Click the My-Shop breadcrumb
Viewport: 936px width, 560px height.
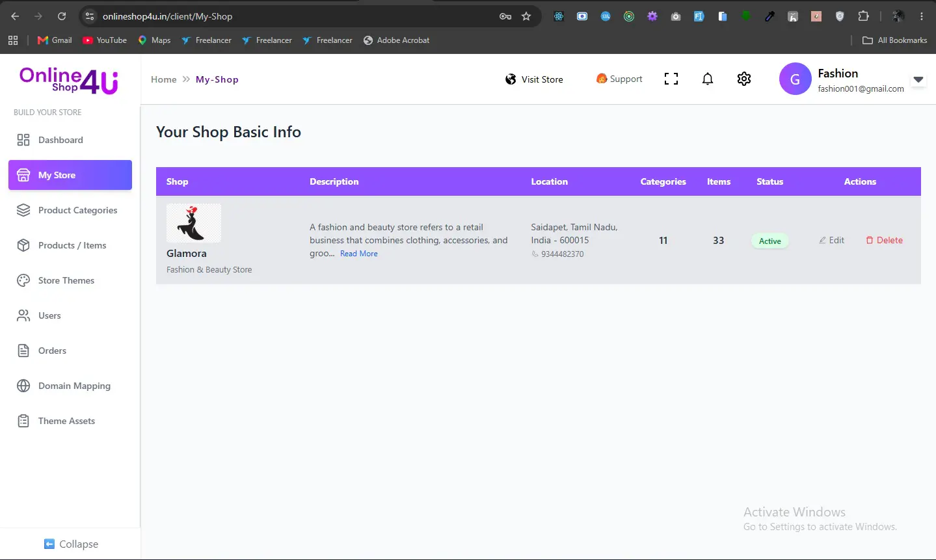pos(217,79)
